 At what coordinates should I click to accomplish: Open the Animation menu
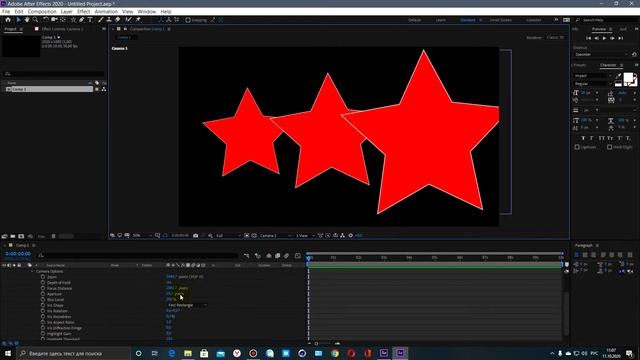tap(106, 11)
